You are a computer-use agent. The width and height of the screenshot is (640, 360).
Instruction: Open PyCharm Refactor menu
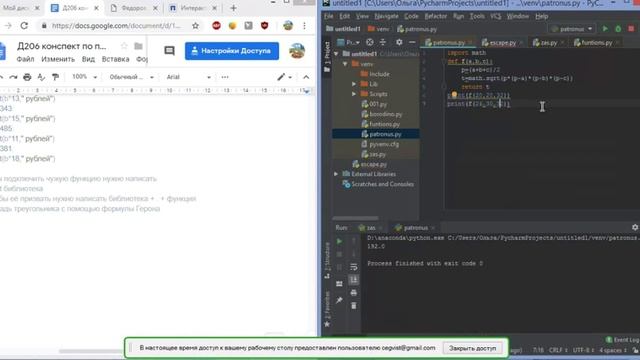[436, 16]
